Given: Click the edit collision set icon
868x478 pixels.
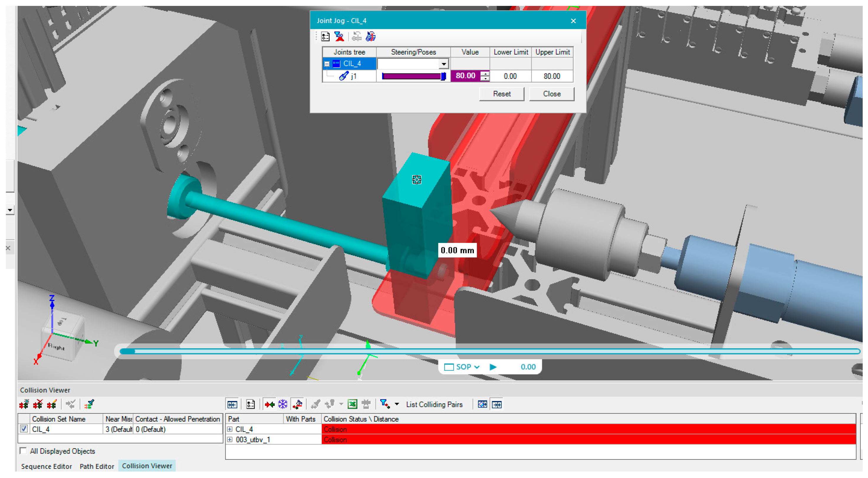Looking at the screenshot, I should (x=52, y=404).
